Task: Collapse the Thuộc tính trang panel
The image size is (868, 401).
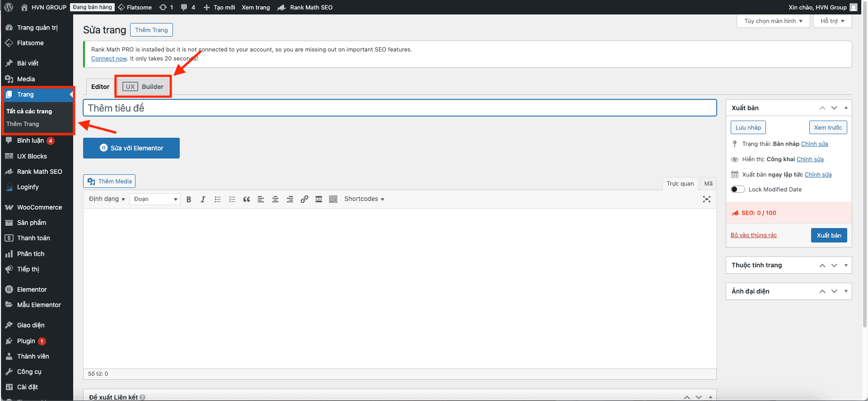Action: (846, 265)
